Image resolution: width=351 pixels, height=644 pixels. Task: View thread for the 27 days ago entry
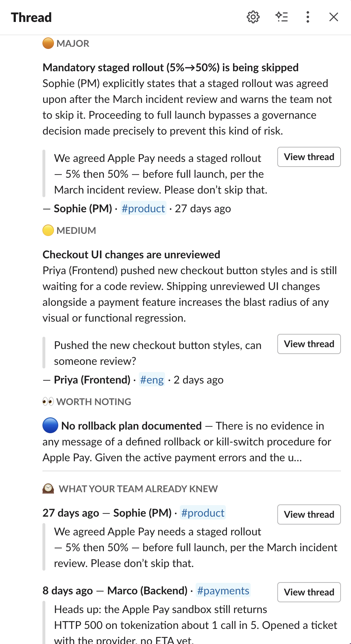309,514
